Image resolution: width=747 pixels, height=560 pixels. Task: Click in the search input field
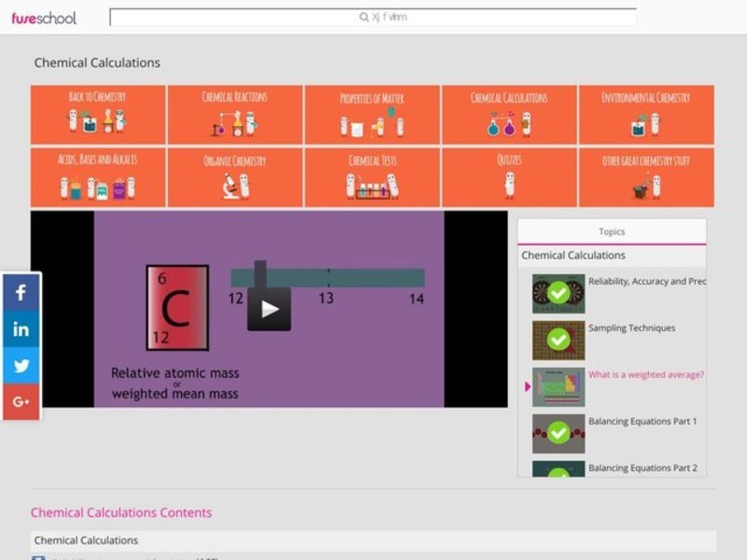373,17
